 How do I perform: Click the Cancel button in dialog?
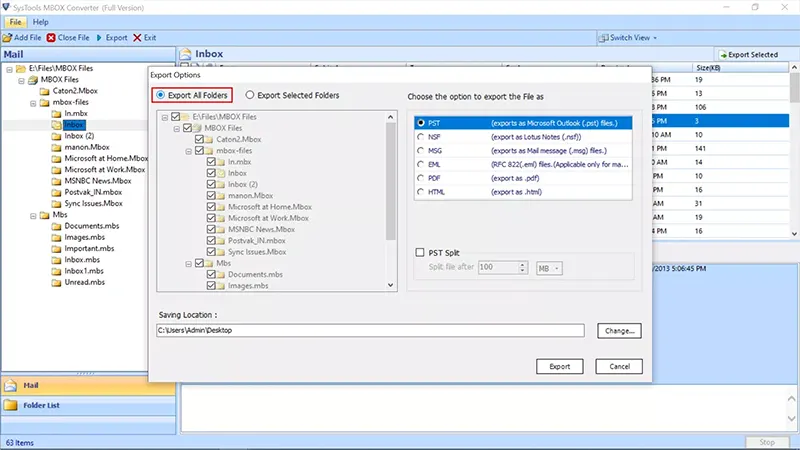point(619,366)
